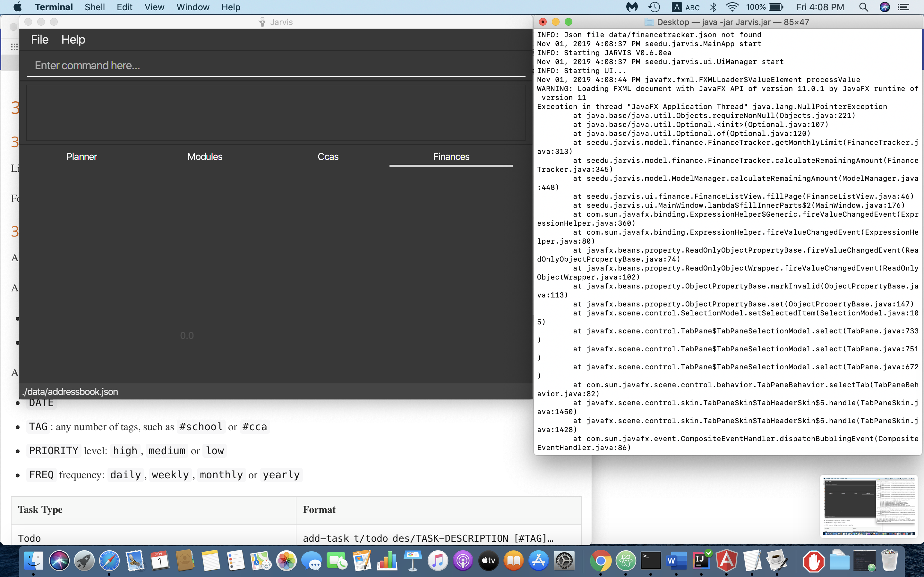Click the Bluetooth icon in menu bar
This screenshot has height=577, width=924.
coord(713,7)
